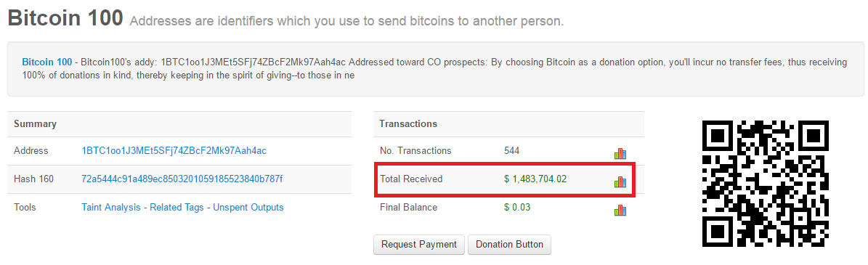The height and width of the screenshot is (265, 868).
Task: Click the Request Payment button
Action: click(419, 245)
